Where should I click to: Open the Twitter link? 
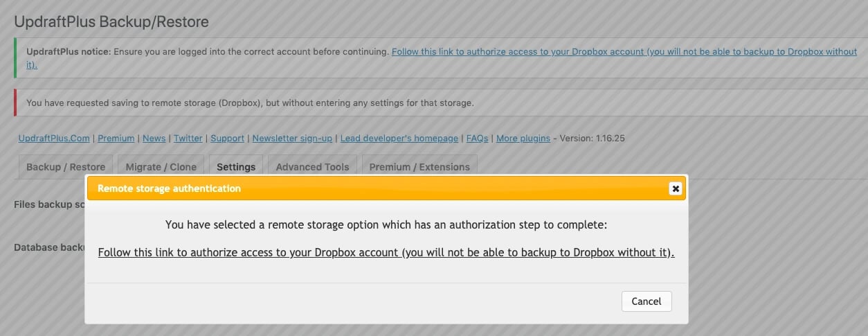188,138
